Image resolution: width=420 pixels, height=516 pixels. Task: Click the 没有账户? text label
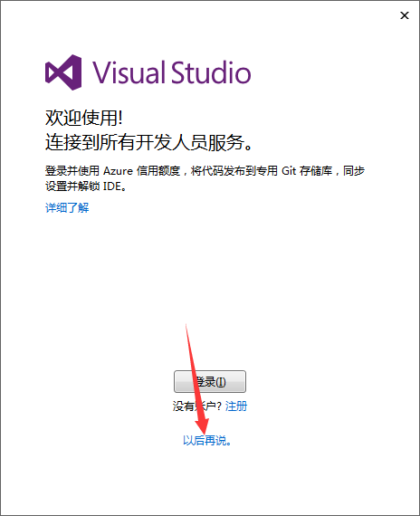click(196, 406)
